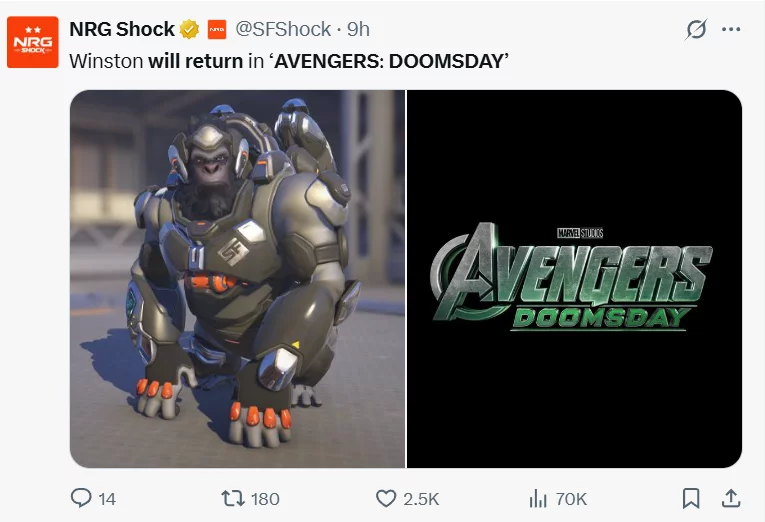This screenshot has height=522, width=765.
Task: Click the 14 replies count
Action: click(x=107, y=499)
